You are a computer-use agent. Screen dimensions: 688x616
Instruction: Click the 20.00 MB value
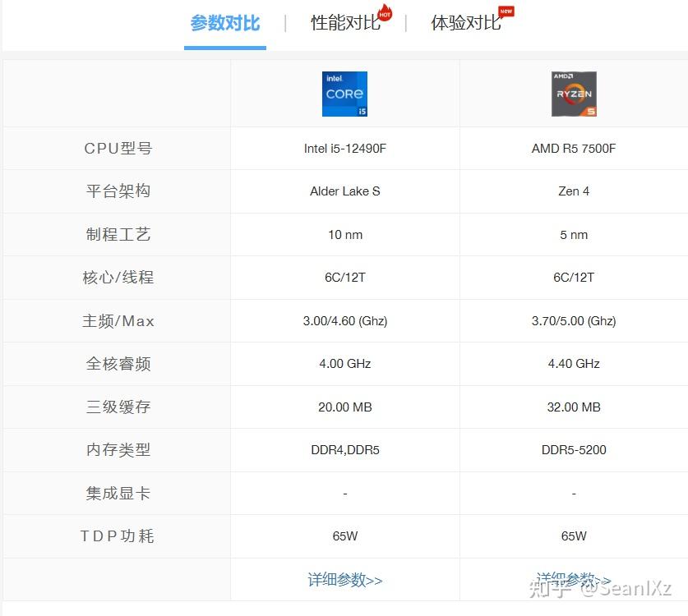click(345, 407)
